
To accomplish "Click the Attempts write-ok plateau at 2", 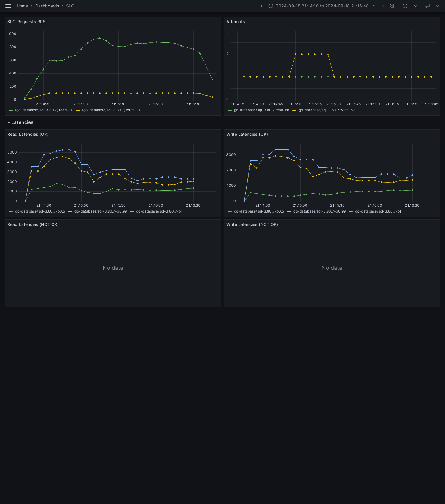I will (x=311, y=54).
